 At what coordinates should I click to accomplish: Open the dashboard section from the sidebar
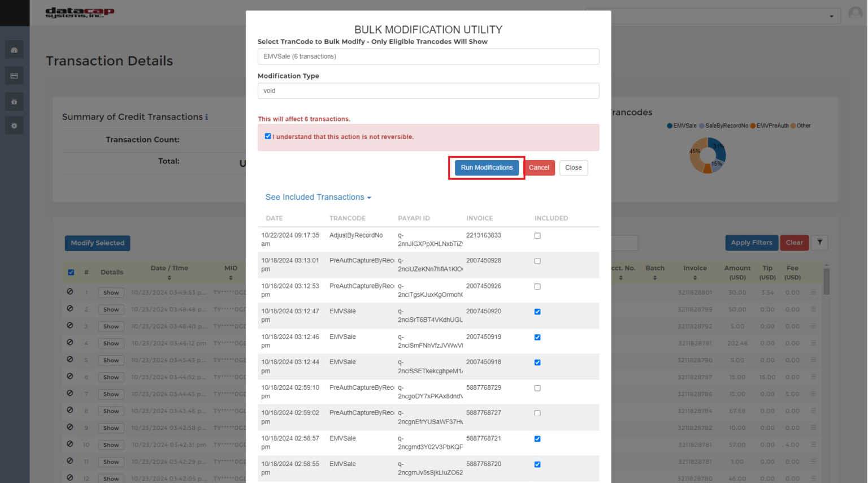click(14, 49)
